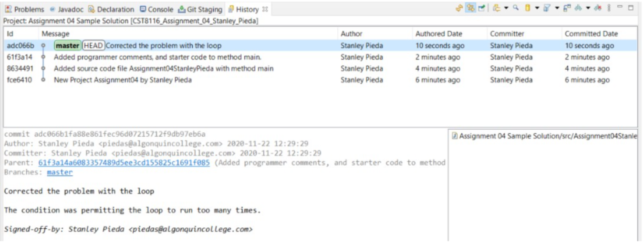Click binoculars icon with red X

point(598,8)
